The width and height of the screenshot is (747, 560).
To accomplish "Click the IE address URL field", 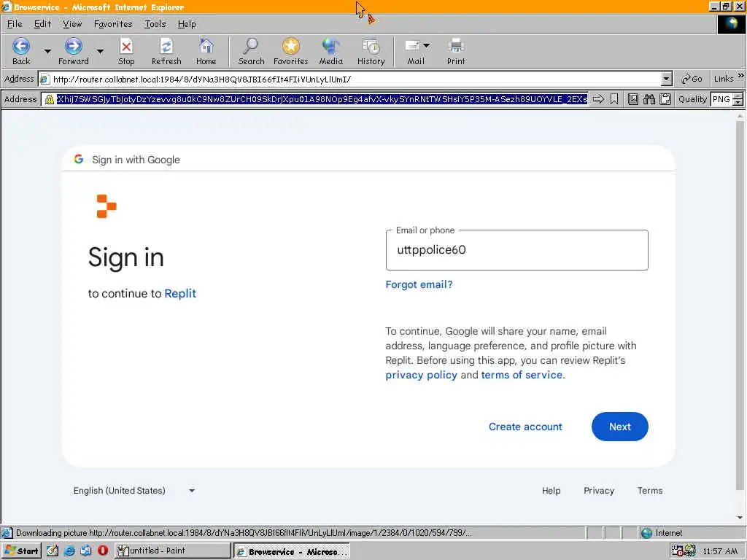I will tap(355, 79).
